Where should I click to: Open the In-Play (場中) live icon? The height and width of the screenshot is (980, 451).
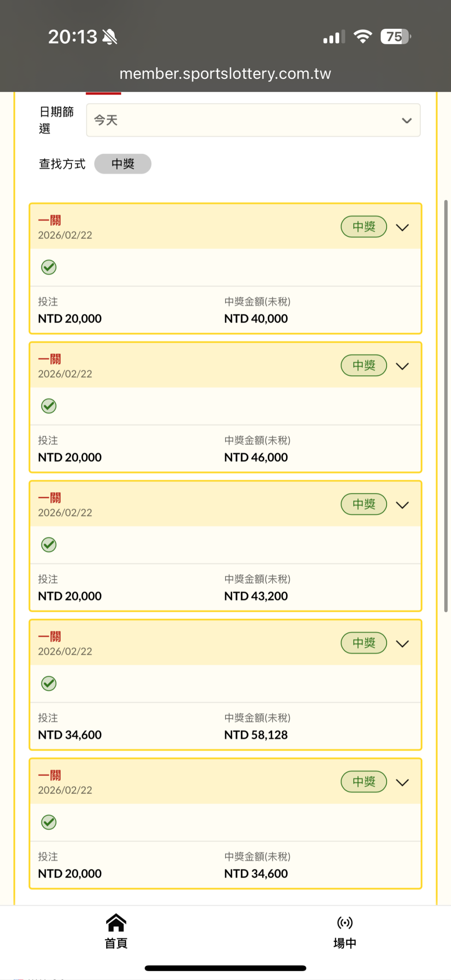345,923
